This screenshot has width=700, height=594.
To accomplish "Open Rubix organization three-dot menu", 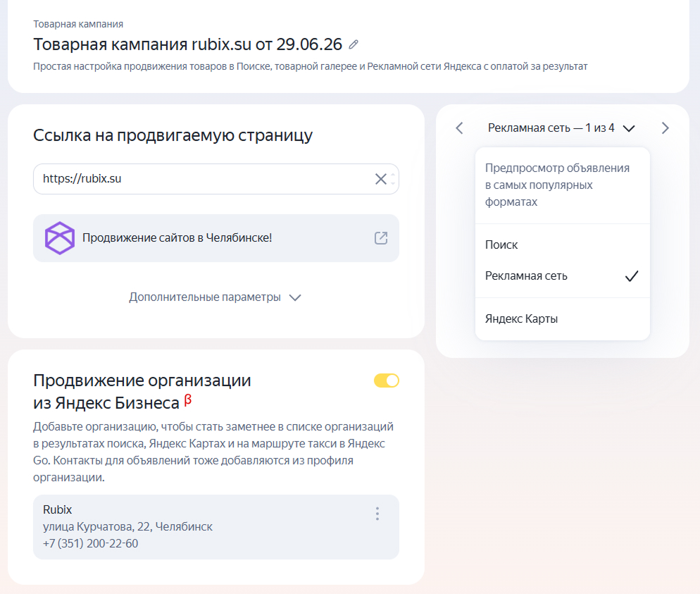I will tap(377, 514).
